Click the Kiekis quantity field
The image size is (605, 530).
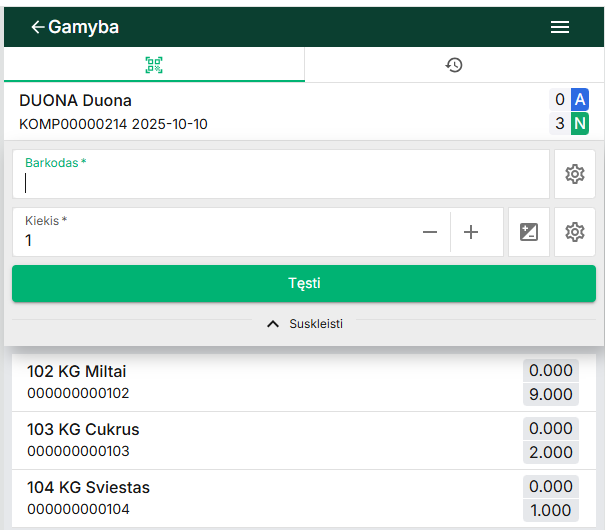click(x=210, y=239)
